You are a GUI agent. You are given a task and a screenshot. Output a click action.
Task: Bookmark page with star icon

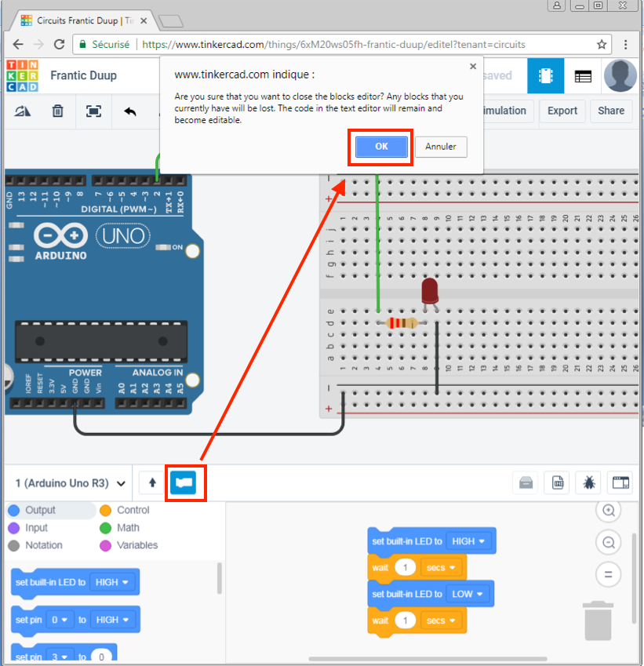pyautogui.click(x=602, y=45)
